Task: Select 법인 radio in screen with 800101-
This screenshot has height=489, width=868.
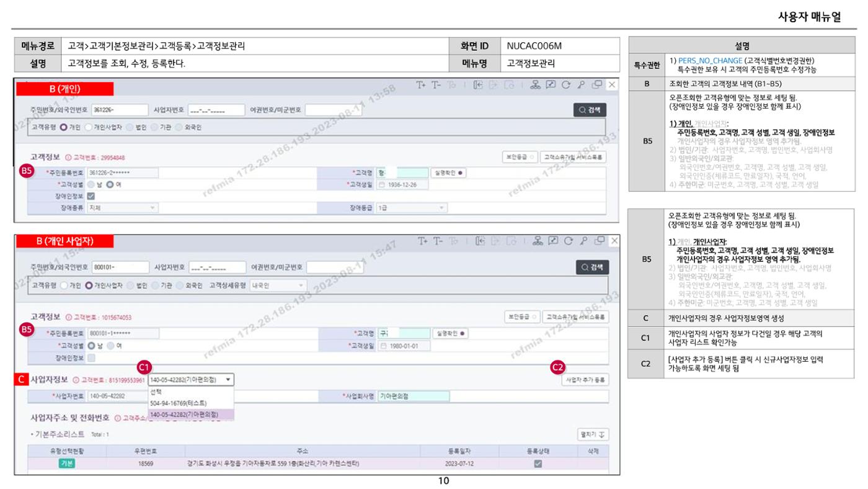Action: [x=130, y=285]
